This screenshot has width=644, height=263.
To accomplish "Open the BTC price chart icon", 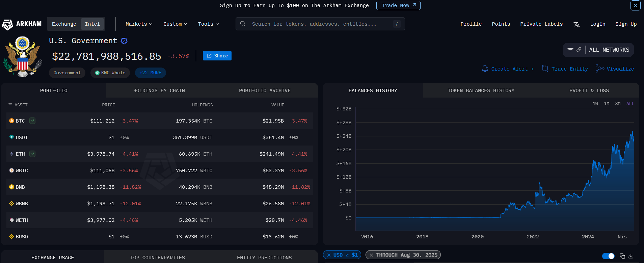I will 32,121.
